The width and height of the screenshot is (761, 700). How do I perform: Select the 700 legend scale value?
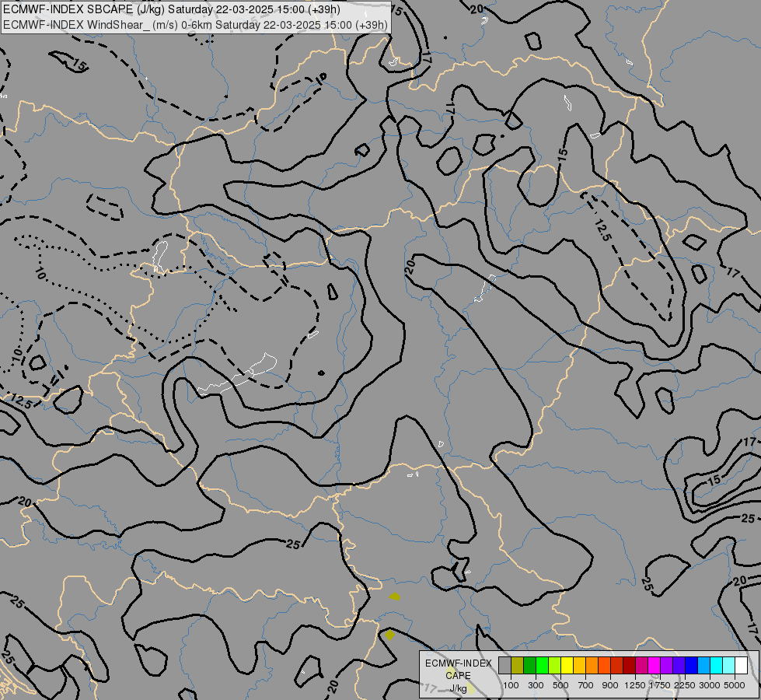click(x=586, y=685)
